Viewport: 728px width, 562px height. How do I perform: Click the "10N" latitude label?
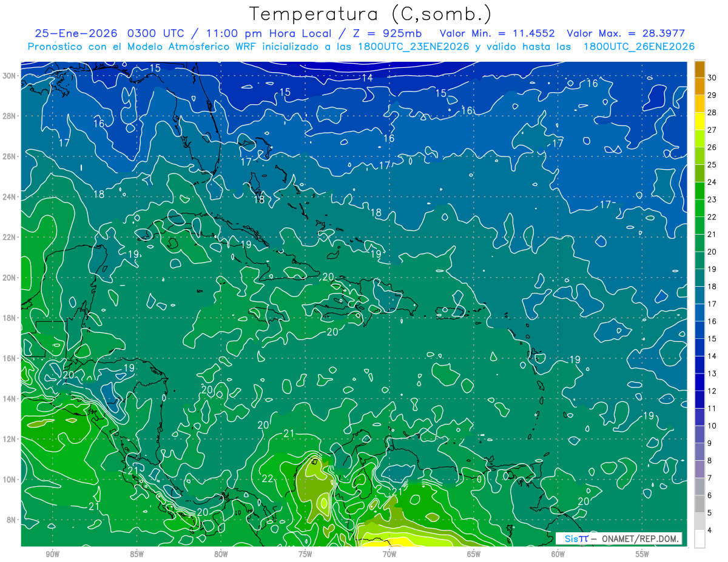[10, 480]
